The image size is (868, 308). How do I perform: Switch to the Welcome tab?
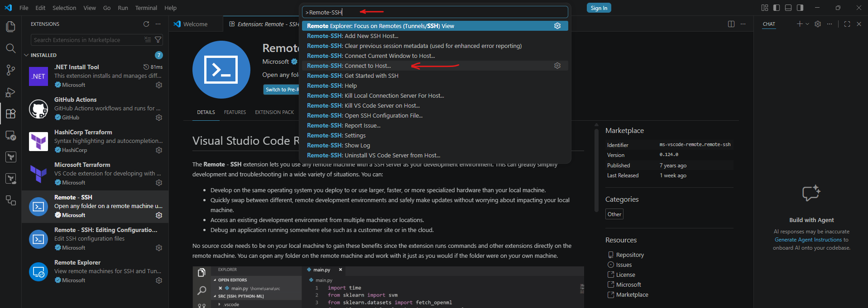(196, 24)
